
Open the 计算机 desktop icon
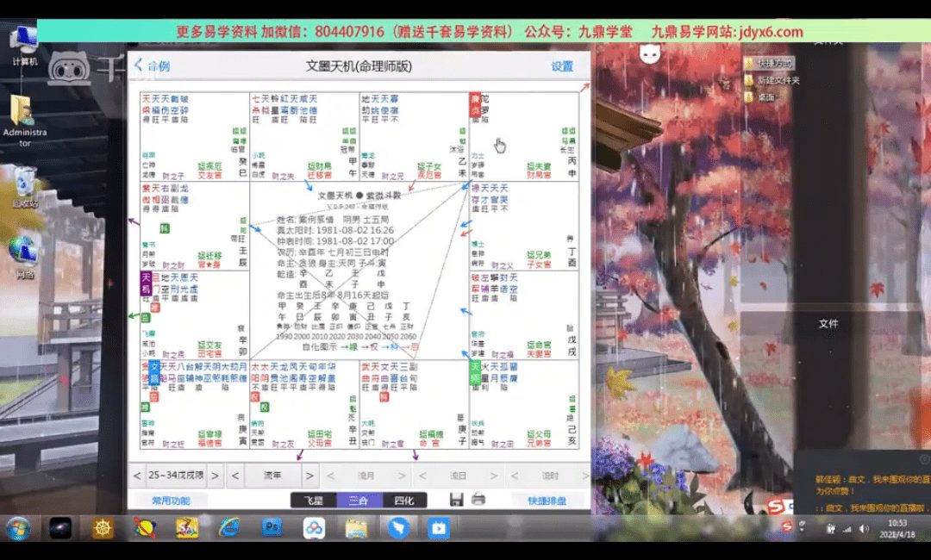click(x=25, y=45)
